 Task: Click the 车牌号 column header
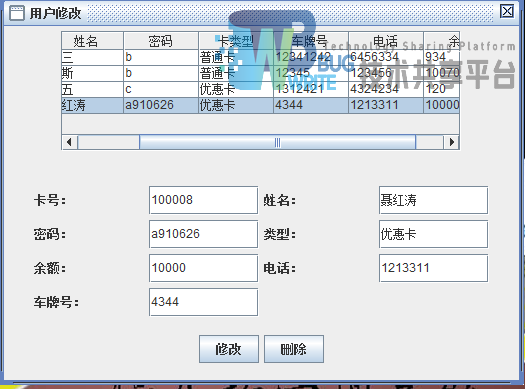(311, 41)
